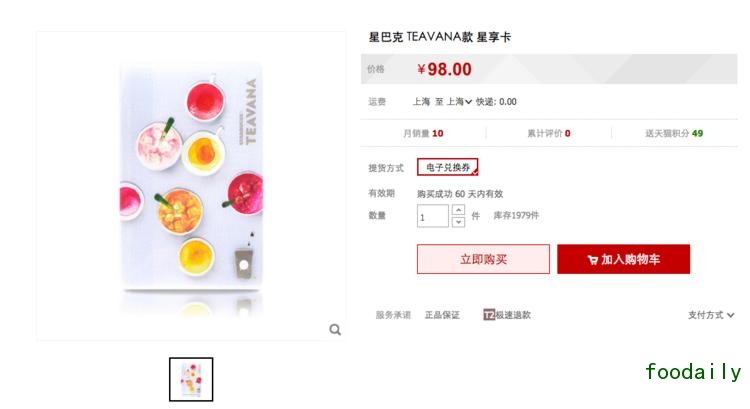This screenshot has height=409, width=750.
Task: Select the product thumbnail below main image
Action: pos(191,379)
